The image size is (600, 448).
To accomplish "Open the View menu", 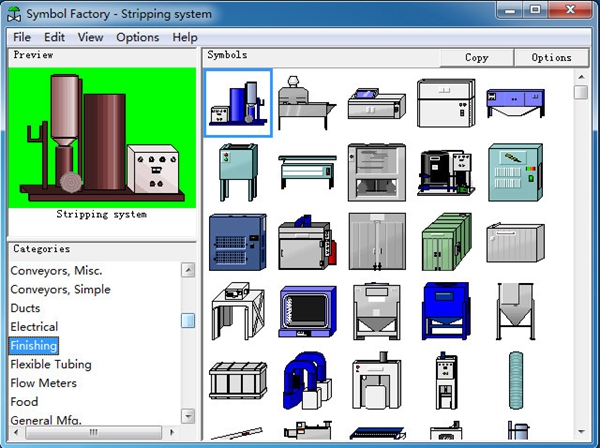I will (90, 37).
